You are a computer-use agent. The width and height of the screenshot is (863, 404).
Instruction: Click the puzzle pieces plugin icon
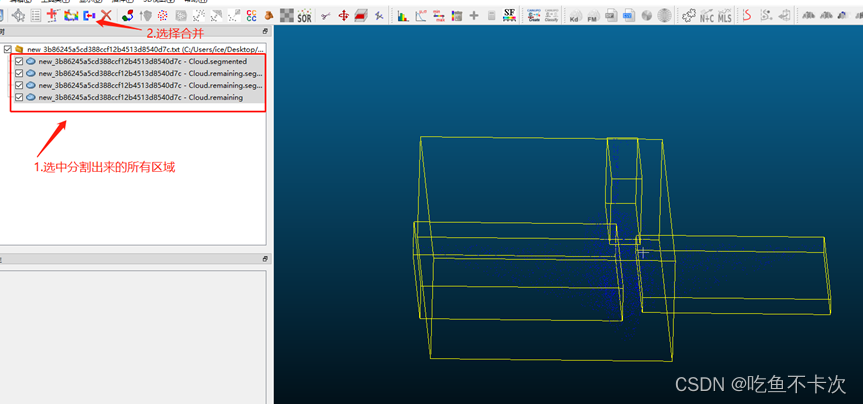point(689,16)
